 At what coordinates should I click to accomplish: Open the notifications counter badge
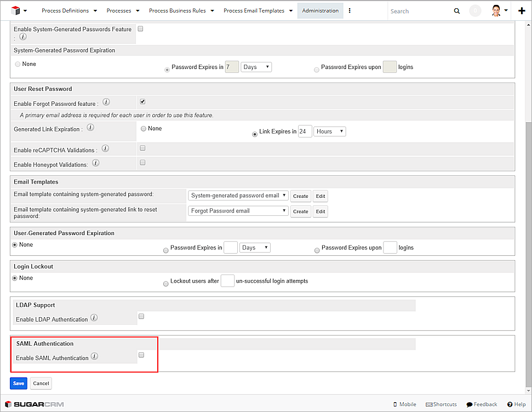point(475,11)
